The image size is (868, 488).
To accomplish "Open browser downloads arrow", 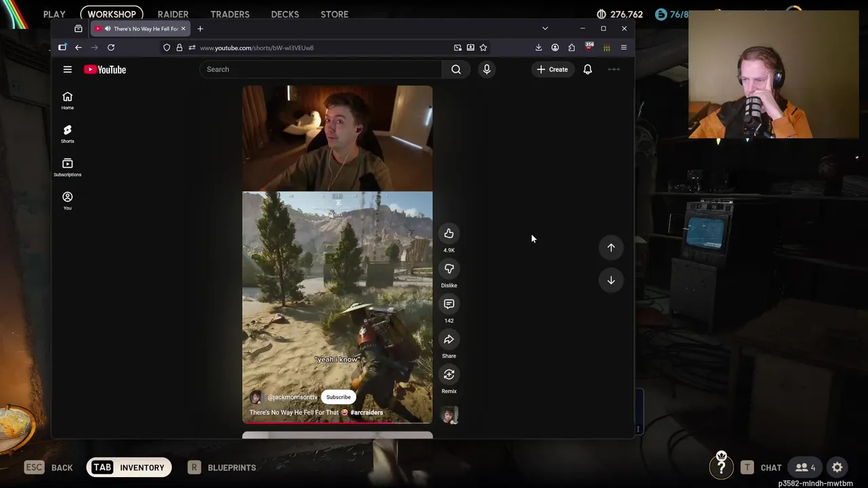I will tap(538, 47).
